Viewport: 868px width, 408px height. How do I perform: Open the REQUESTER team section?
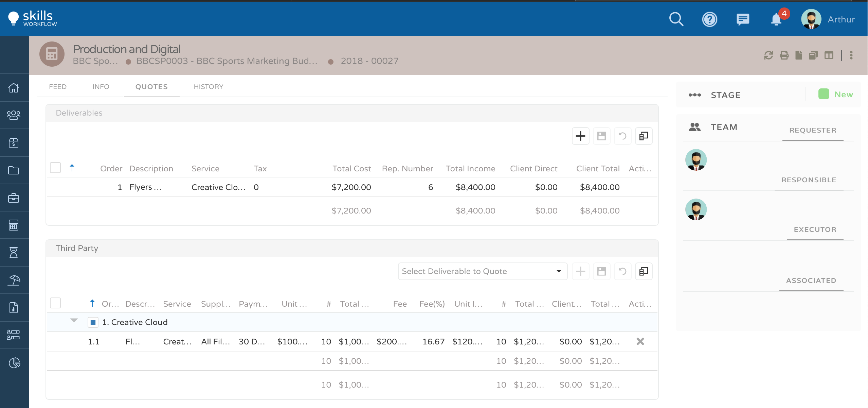tap(813, 130)
